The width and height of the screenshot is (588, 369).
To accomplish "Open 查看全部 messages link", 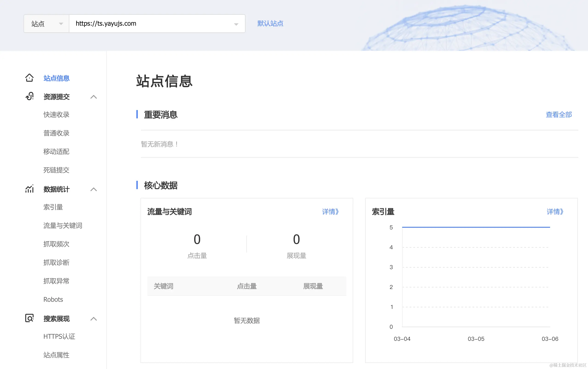I will [558, 114].
